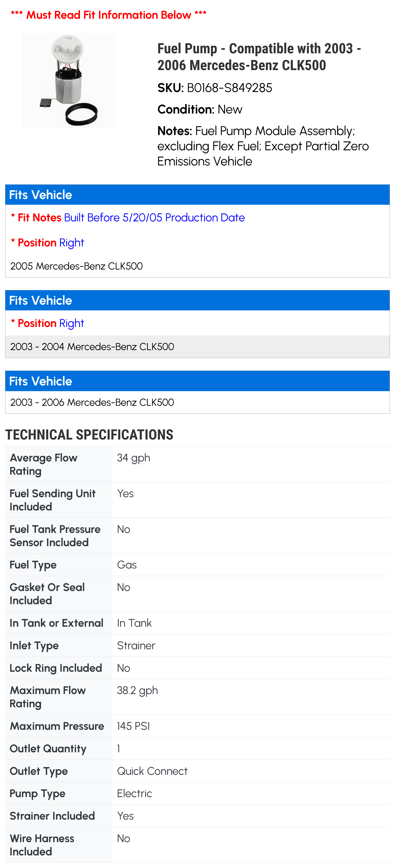The width and height of the screenshot is (395, 868).
Task: Click the Average Flow Rating label
Action: coord(43,464)
